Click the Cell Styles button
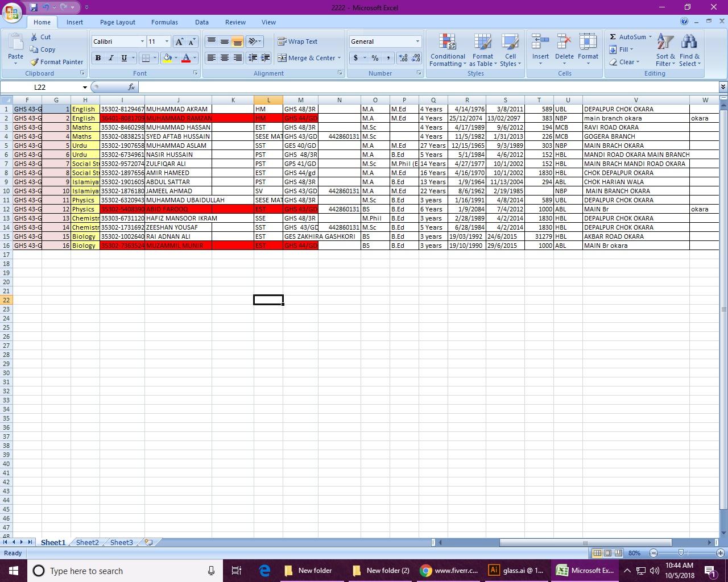728x582 pixels. tap(510, 50)
